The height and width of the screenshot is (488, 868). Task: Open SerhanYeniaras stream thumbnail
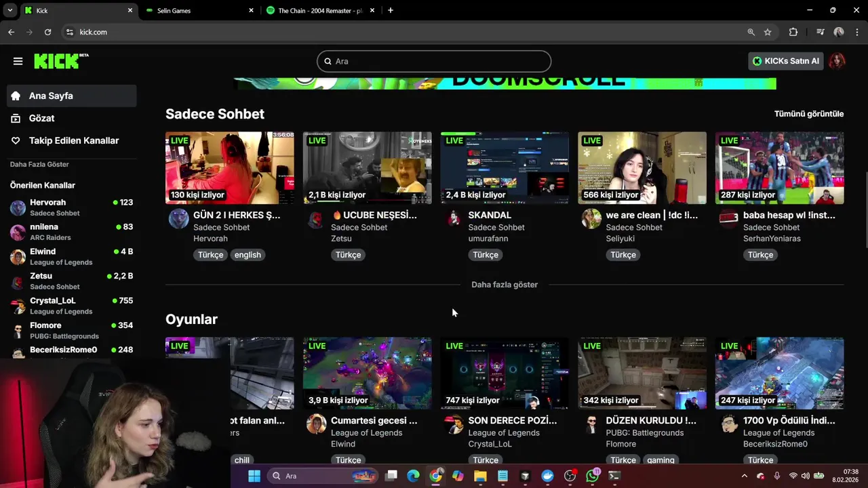tap(780, 167)
